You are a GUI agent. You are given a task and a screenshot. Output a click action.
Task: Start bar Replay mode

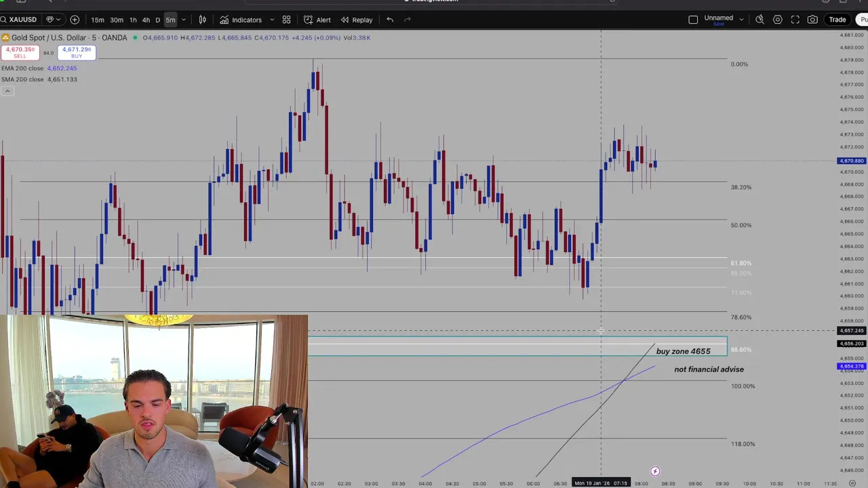click(356, 20)
